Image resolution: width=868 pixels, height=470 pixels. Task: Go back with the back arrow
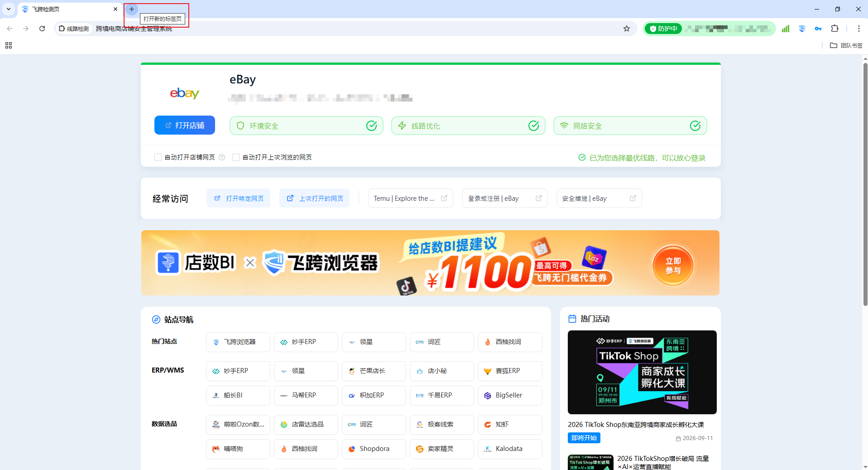pyautogui.click(x=10, y=29)
